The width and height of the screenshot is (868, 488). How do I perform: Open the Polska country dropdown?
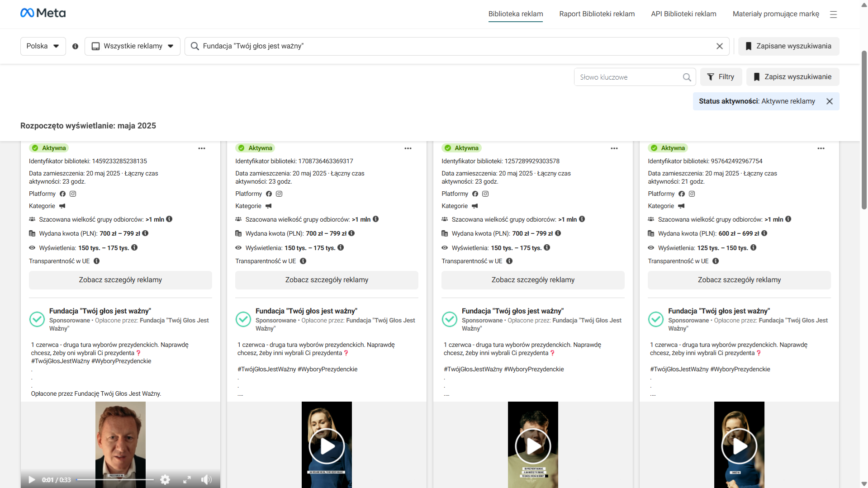click(43, 46)
